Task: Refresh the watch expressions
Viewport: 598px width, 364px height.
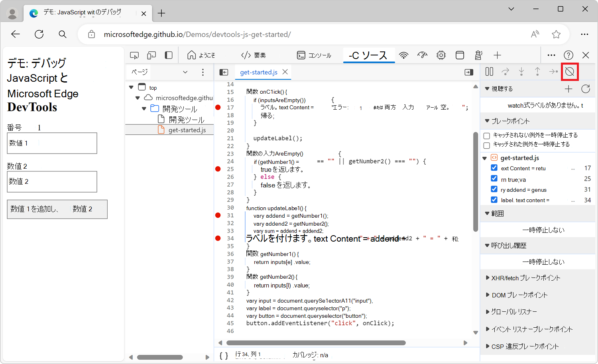Action: (x=585, y=89)
